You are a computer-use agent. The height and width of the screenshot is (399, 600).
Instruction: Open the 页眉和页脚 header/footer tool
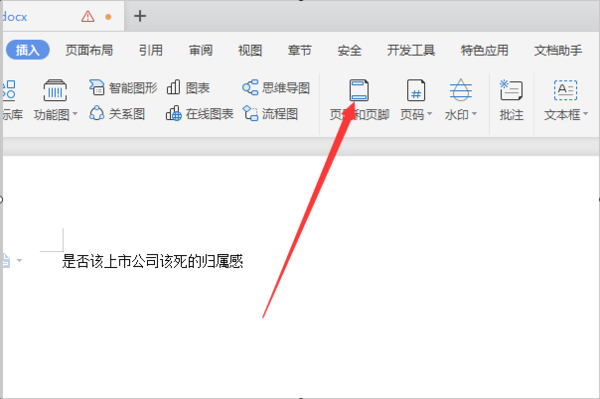[x=359, y=99]
